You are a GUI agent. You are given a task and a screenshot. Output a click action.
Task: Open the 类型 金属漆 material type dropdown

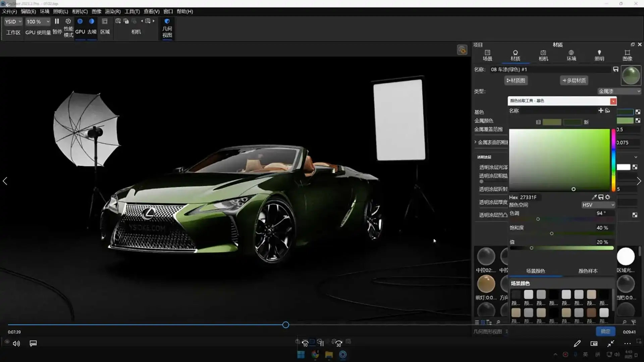click(619, 91)
